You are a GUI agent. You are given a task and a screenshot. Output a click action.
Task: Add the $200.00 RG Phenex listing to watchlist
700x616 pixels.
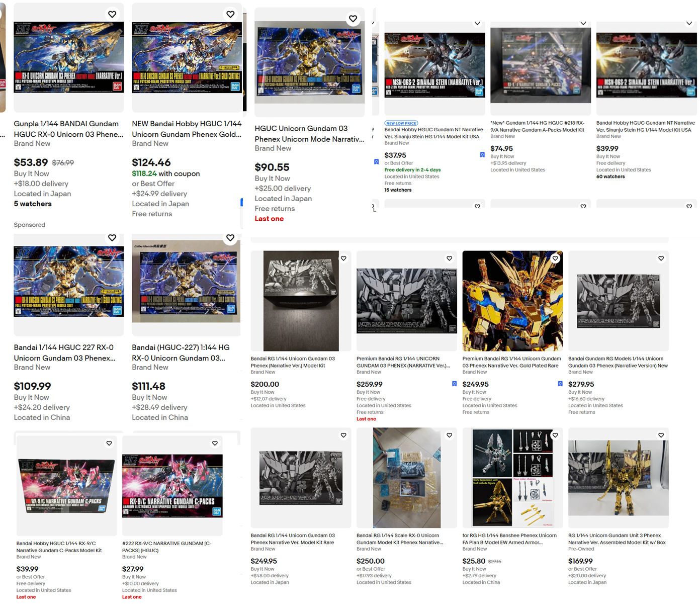click(x=343, y=258)
